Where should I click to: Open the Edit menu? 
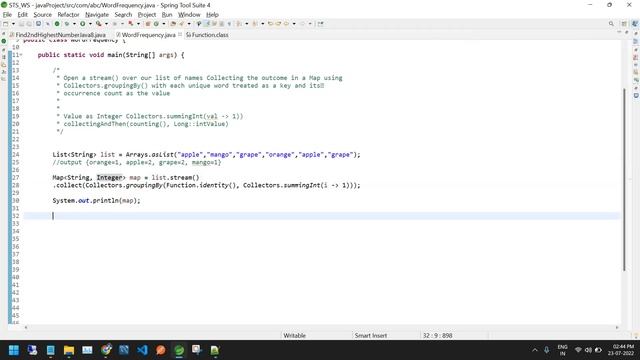[x=22, y=14]
